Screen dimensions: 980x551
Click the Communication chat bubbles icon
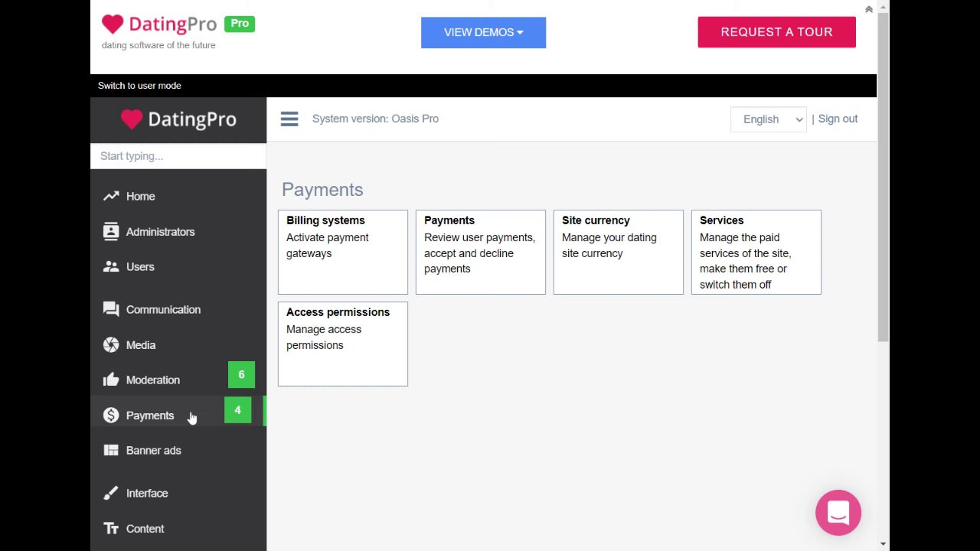coord(111,309)
